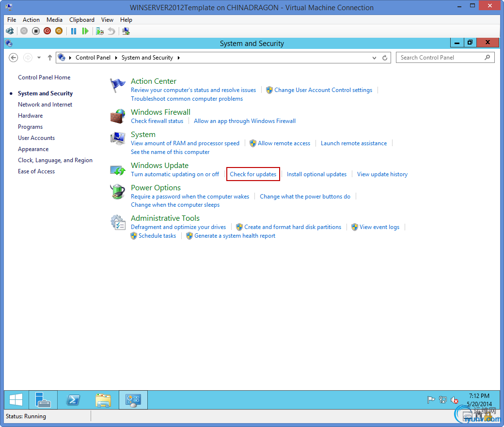Click into the Search Control Panel field
Image resolution: width=504 pixels, height=427 pixels.
click(x=445, y=58)
